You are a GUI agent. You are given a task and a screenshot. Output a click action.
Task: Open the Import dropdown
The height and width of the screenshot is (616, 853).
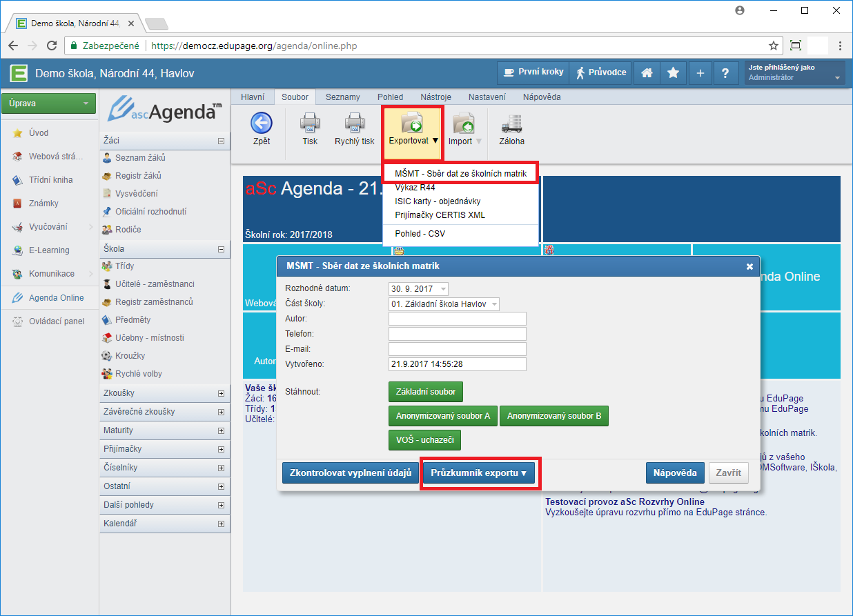[464, 130]
